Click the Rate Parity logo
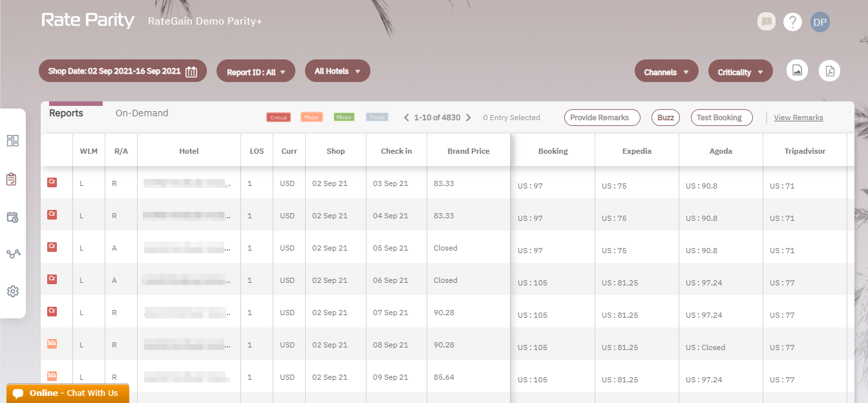This screenshot has width=868, height=403. pyautogui.click(x=88, y=20)
